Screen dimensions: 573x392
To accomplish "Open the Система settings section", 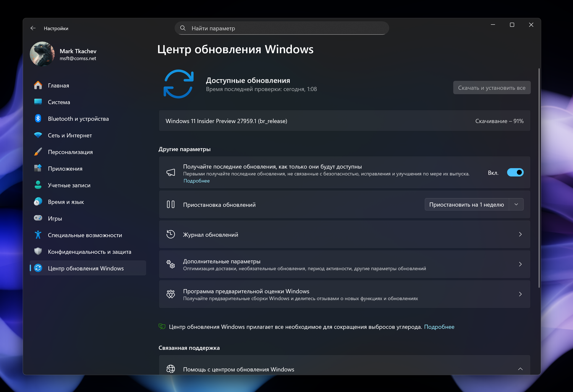I will (59, 102).
